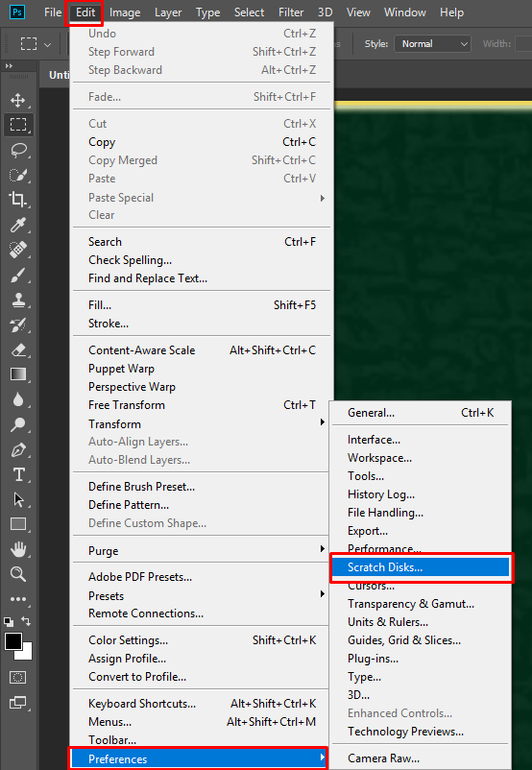Toggle Quick Mask mode icon
532x770 pixels.
point(18,678)
